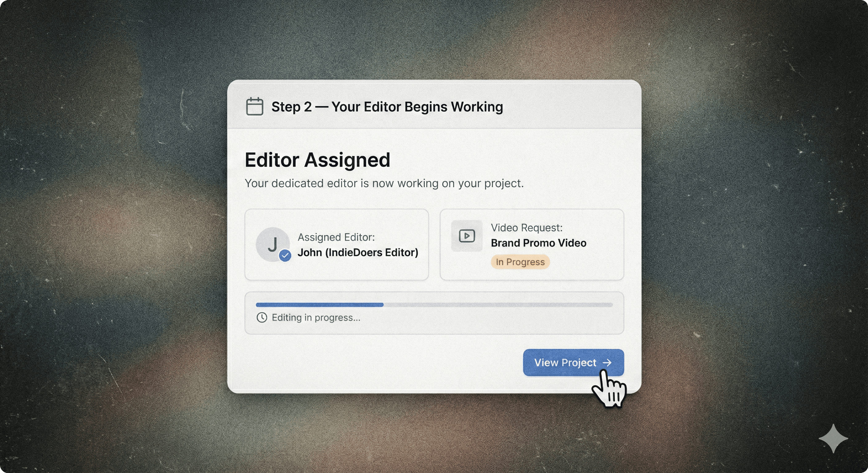
Task: Click the Brand Promo Video title
Action: tap(538, 243)
